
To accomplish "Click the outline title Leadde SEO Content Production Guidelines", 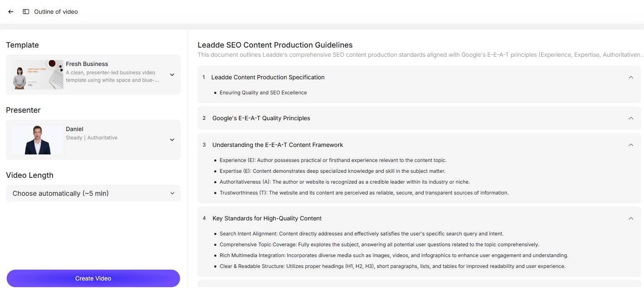I will (x=275, y=45).
